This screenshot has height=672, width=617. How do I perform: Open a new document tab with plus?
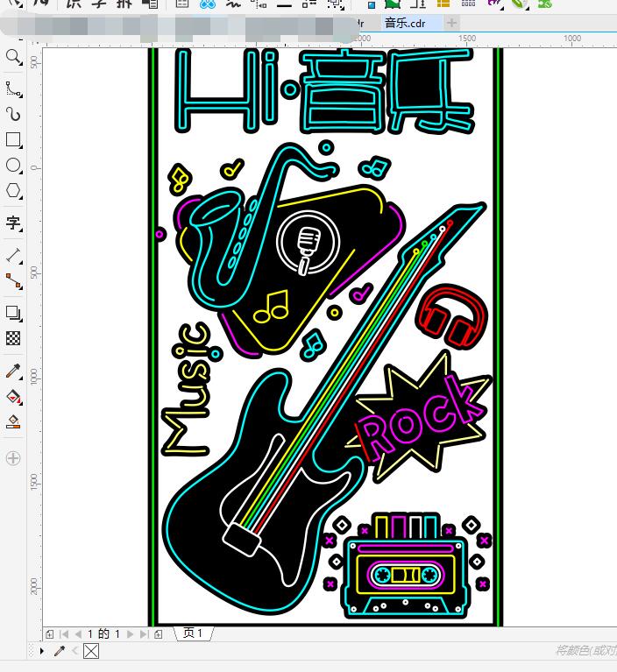pos(451,23)
